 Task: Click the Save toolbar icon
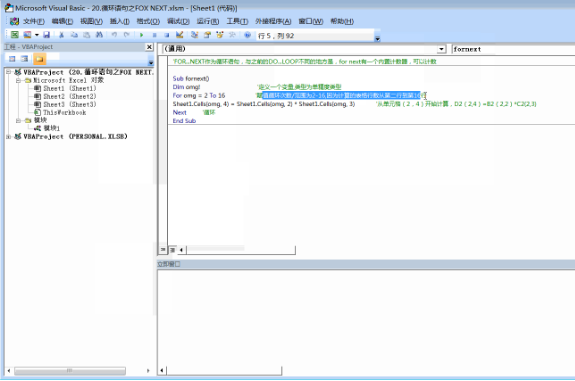[46, 35]
